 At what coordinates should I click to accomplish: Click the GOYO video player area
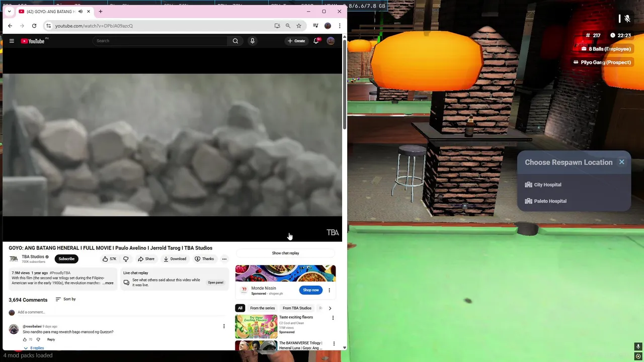click(172, 145)
